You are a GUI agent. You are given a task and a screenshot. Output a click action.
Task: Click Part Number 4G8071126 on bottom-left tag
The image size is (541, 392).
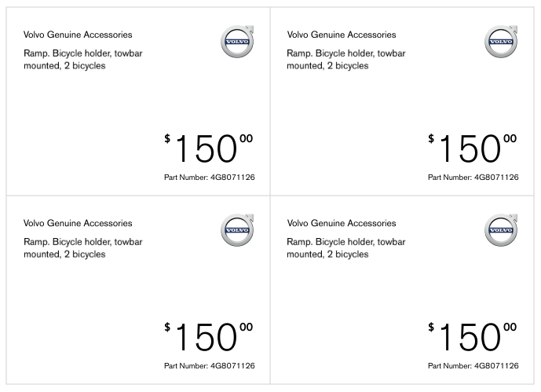[x=209, y=366]
